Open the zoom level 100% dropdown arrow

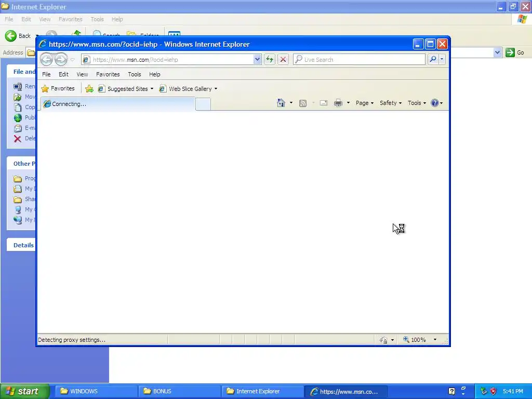coord(435,340)
